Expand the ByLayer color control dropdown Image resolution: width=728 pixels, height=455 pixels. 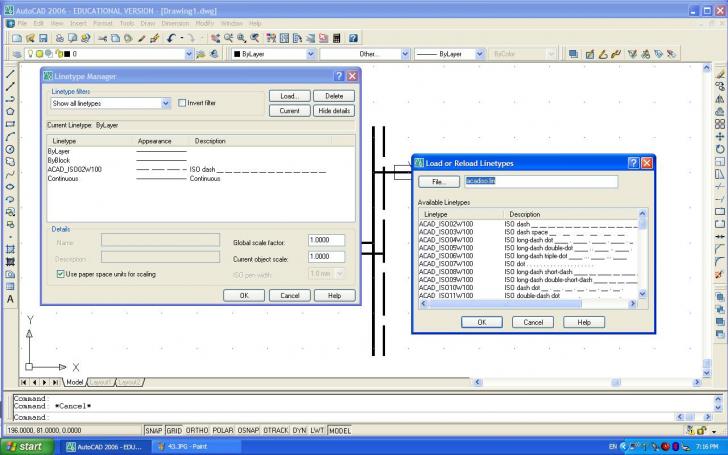311,54
